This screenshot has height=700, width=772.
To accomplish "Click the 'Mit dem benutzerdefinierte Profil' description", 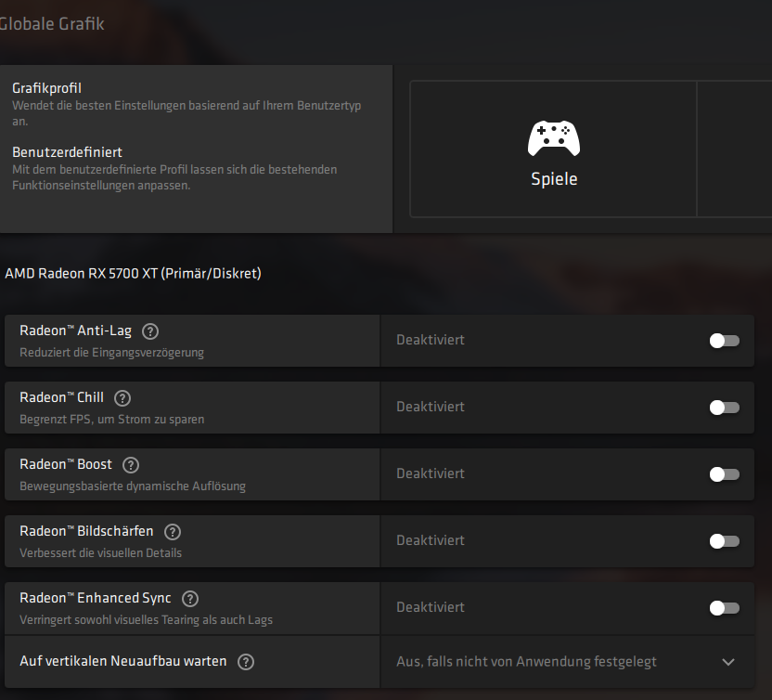I will [174, 177].
